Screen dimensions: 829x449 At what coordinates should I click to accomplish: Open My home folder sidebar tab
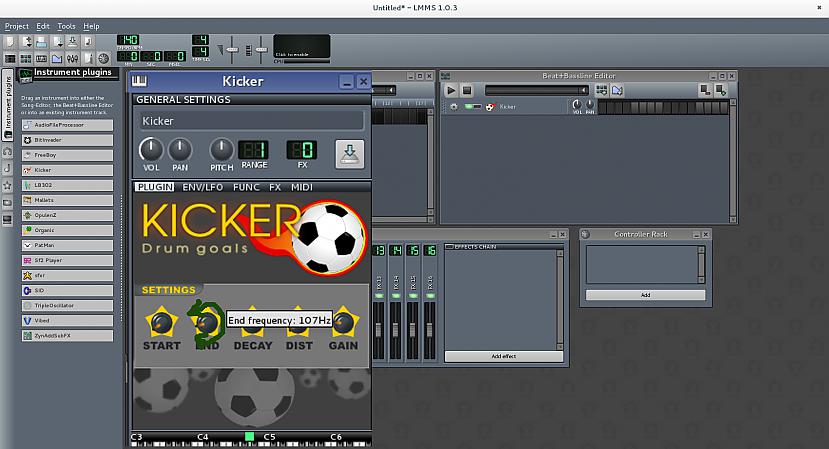point(7,203)
